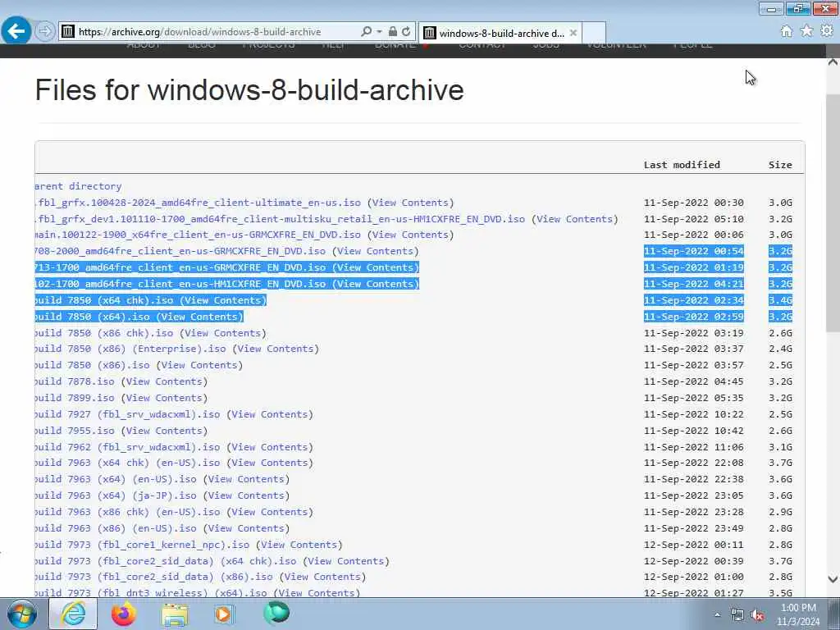Click the search magnifier in address bar
Viewport: 840px width, 630px height.
[x=366, y=32]
